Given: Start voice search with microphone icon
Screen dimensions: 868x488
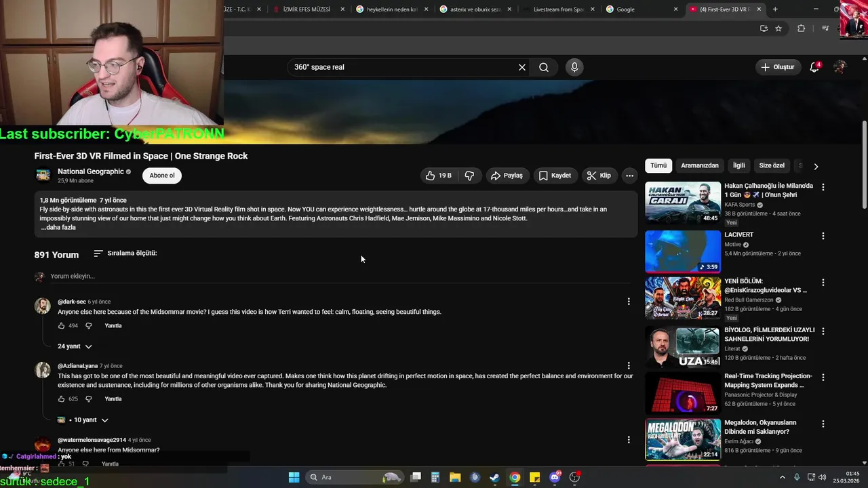Looking at the screenshot, I should point(574,67).
